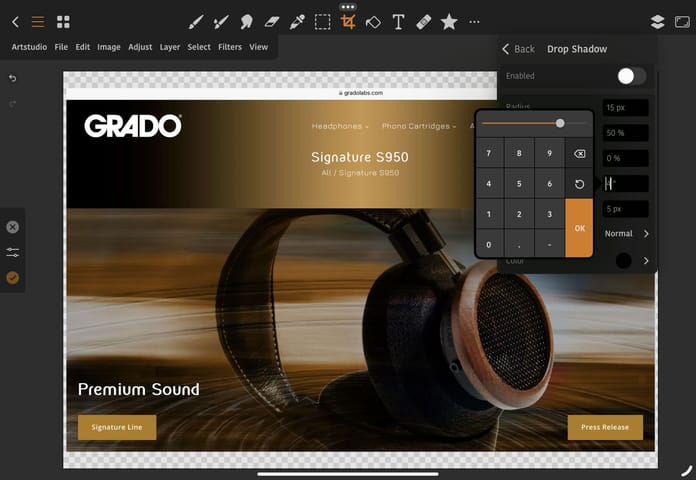
Task: Tap the top center three-dots handle
Action: 348,7
